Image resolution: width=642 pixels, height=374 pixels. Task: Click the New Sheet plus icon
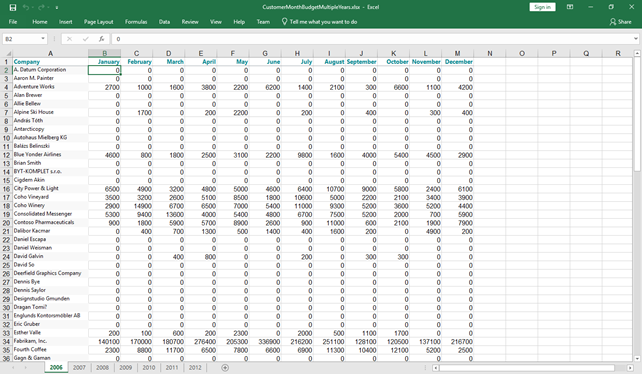pos(225,367)
